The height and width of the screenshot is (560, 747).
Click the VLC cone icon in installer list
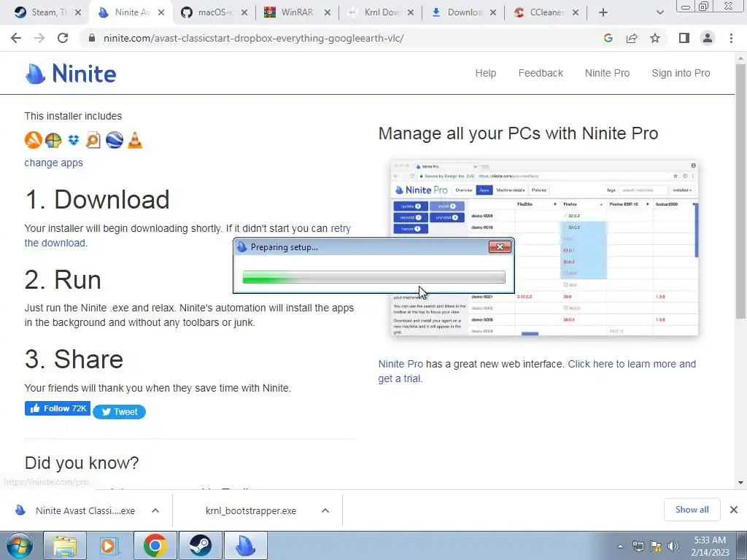[135, 140]
